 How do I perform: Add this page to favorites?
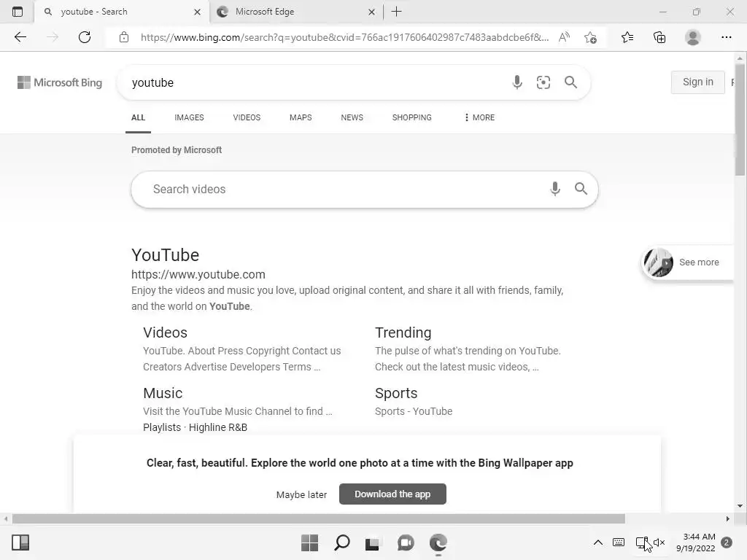[x=590, y=37]
